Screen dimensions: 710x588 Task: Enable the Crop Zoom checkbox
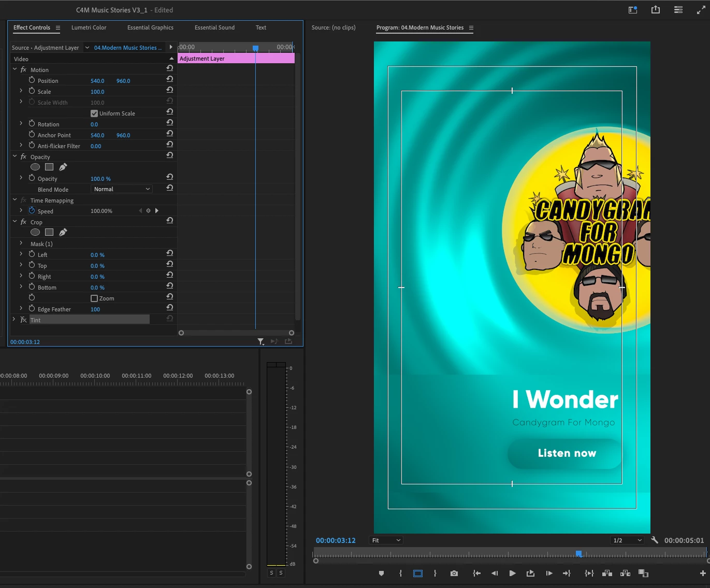[94, 298]
